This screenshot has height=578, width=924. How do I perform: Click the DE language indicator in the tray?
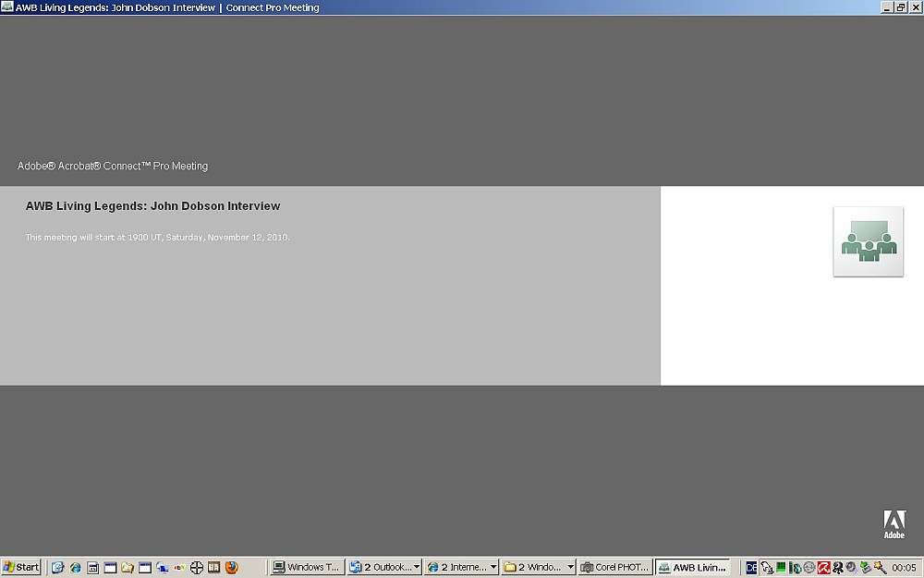click(750, 568)
